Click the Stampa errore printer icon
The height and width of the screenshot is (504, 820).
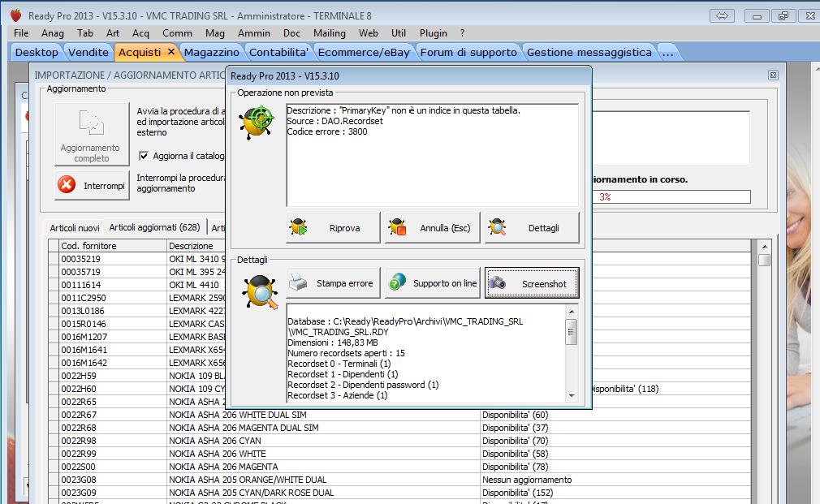pos(299,282)
